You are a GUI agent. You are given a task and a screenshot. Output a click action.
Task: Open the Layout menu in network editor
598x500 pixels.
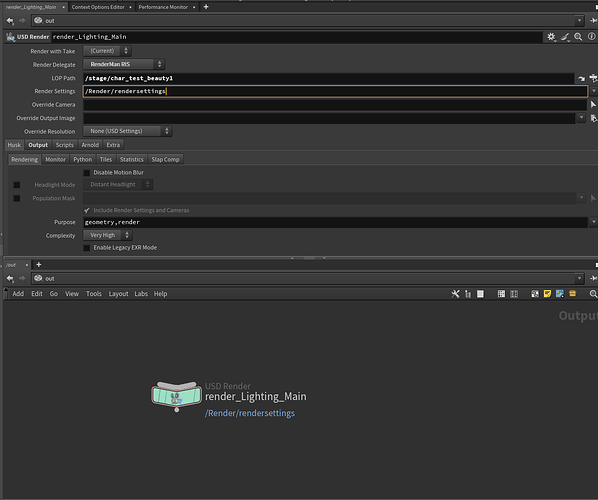click(118, 294)
